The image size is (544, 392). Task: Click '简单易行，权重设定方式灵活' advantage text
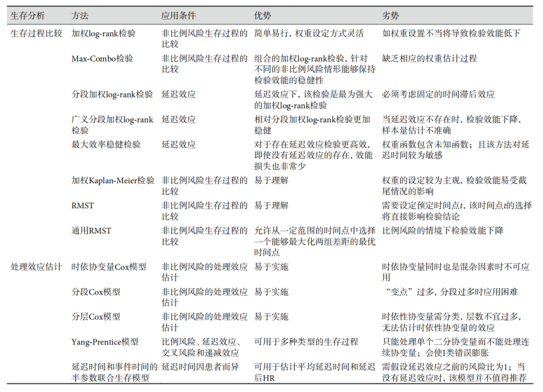(309, 33)
